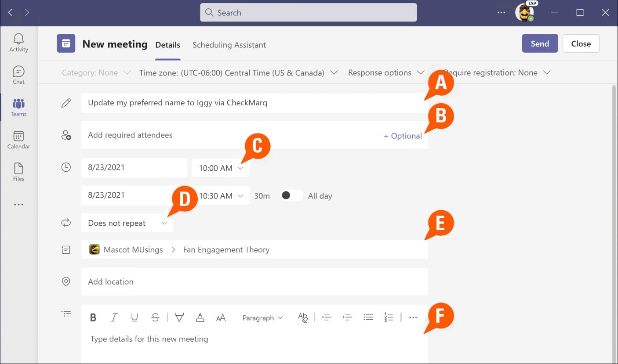618x364 pixels.
Task: Insert a bulleted list
Action: (368, 317)
